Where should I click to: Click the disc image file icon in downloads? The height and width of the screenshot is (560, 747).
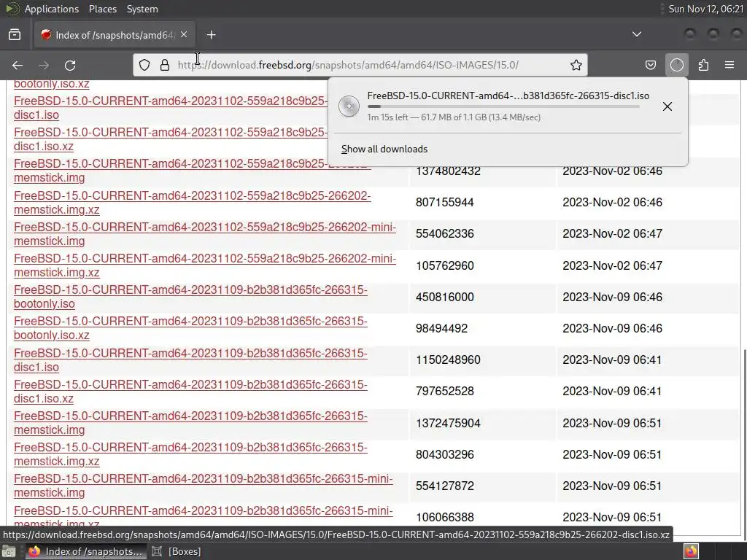coord(349,106)
